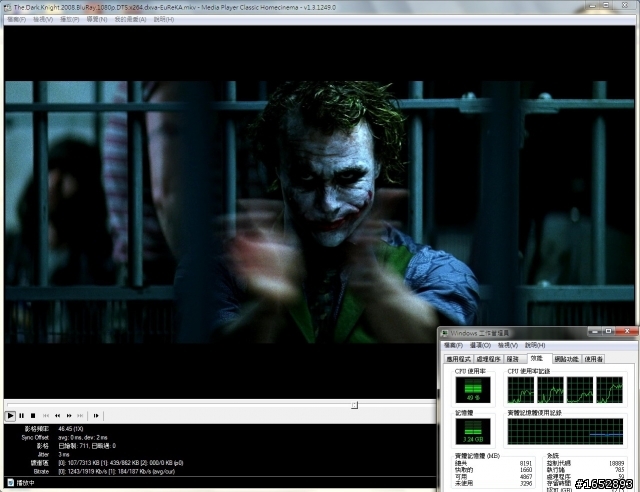Screen dimensions: 640x492
Task: Minimize the Media Player Classic window
Action: pos(592,6)
